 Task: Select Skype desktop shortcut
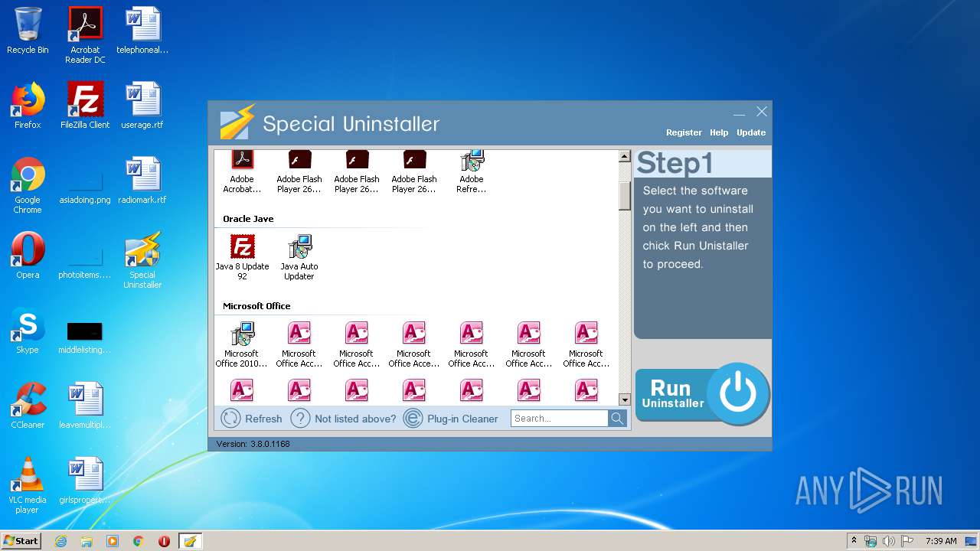[28, 331]
